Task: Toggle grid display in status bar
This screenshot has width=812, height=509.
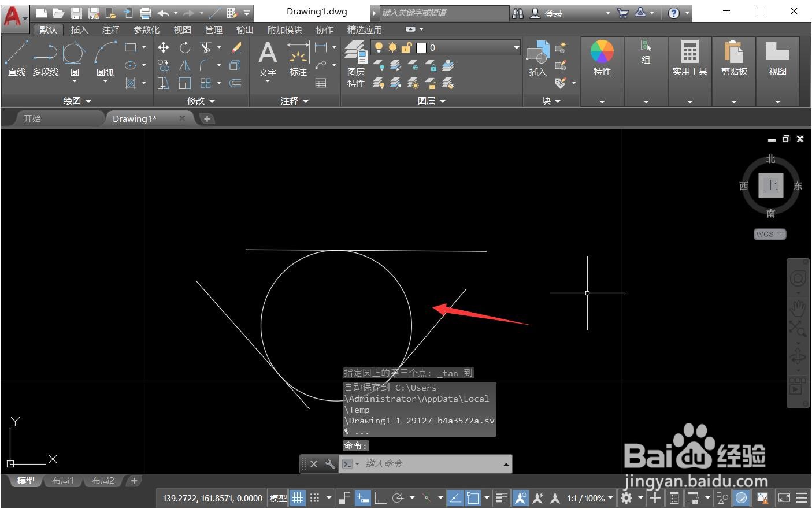Action: 297,497
